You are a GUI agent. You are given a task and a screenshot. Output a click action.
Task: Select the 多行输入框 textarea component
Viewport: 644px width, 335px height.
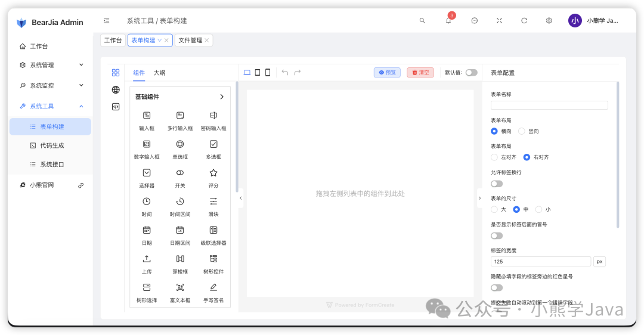click(x=180, y=121)
